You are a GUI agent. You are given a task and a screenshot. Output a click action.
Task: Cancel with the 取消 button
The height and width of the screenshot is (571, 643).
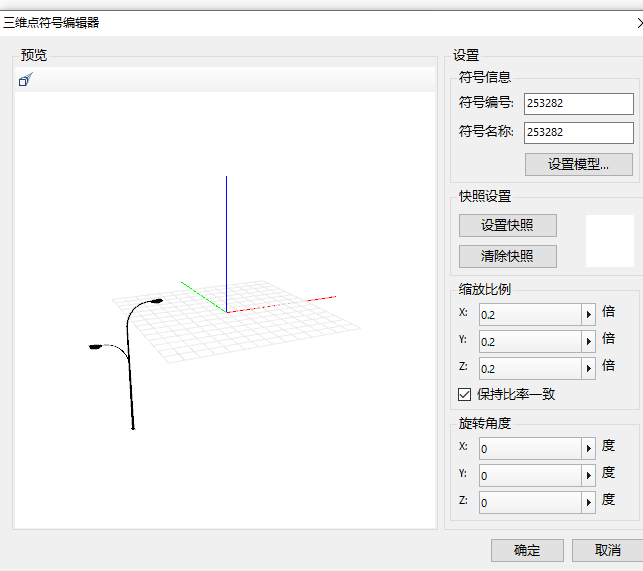point(607,550)
